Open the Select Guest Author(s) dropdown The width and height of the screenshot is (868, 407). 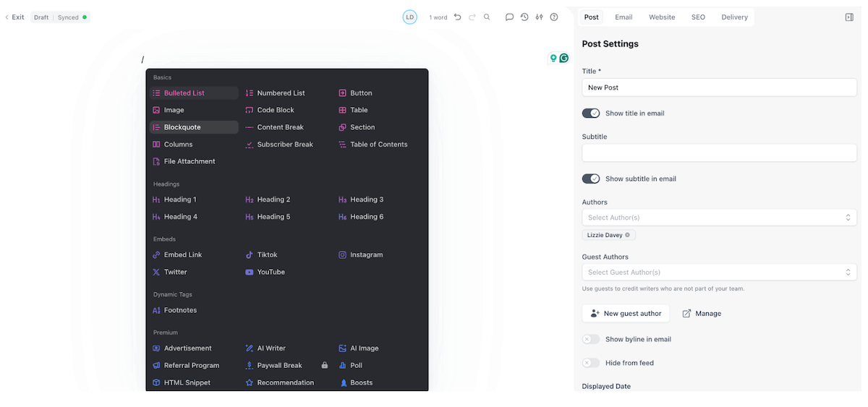click(719, 273)
